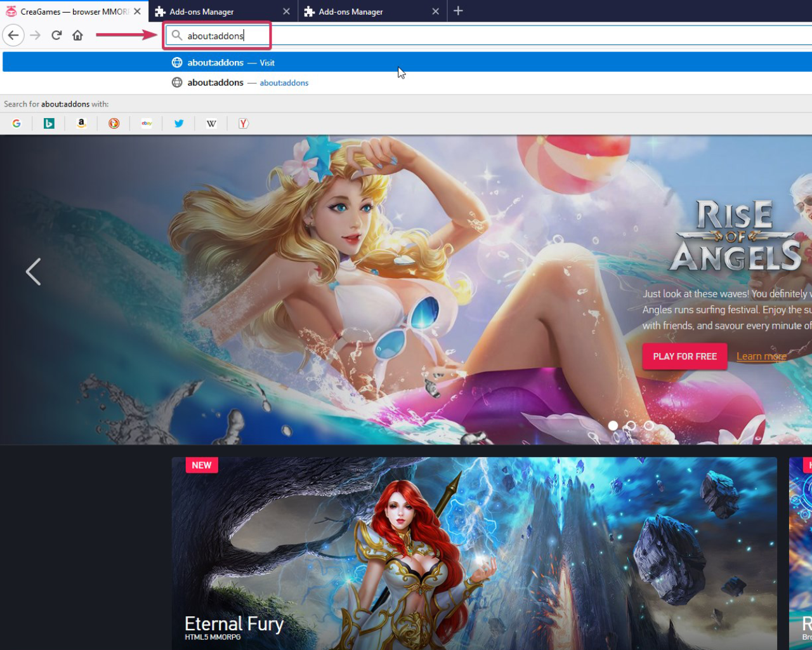Search with eBay engine icon
This screenshot has height=650, width=812.
(x=147, y=124)
